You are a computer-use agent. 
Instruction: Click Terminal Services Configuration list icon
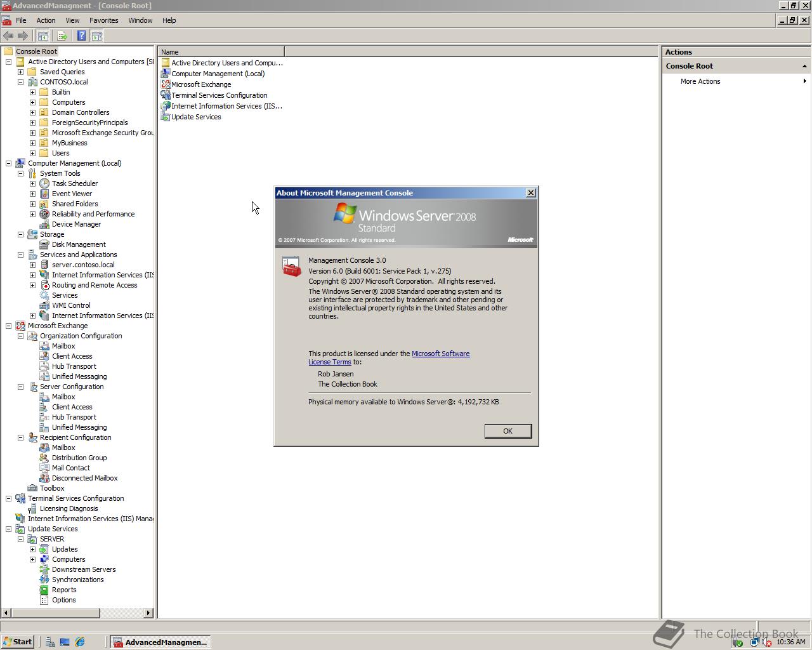point(166,95)
